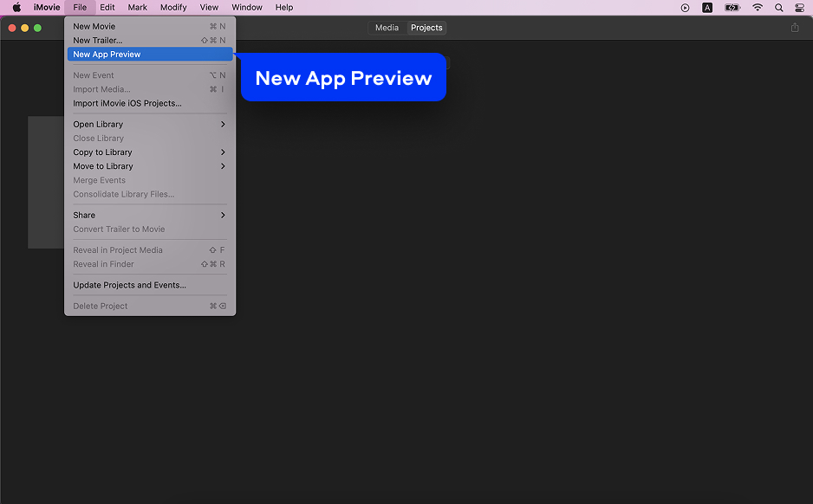
Task: Expand the Share submenu
Action: (150, 215)
